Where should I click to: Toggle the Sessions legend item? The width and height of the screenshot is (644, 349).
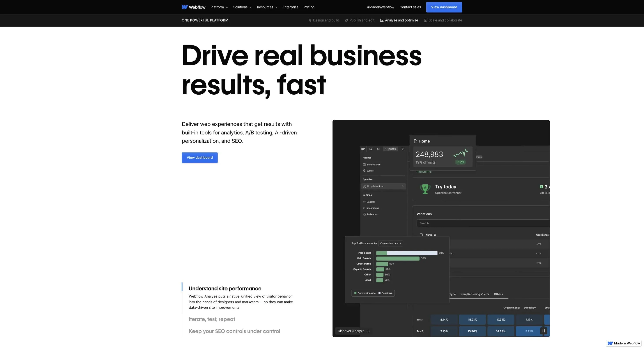pos(385,293)
